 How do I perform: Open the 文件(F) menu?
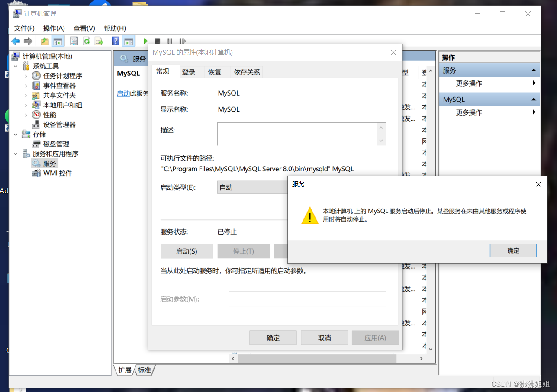click(24, 28)
